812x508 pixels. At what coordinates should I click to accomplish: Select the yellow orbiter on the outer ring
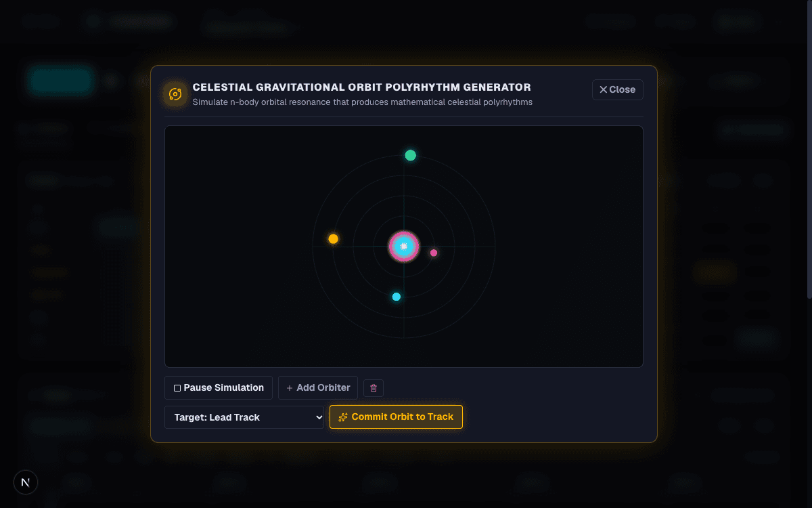tap(333, 238)
